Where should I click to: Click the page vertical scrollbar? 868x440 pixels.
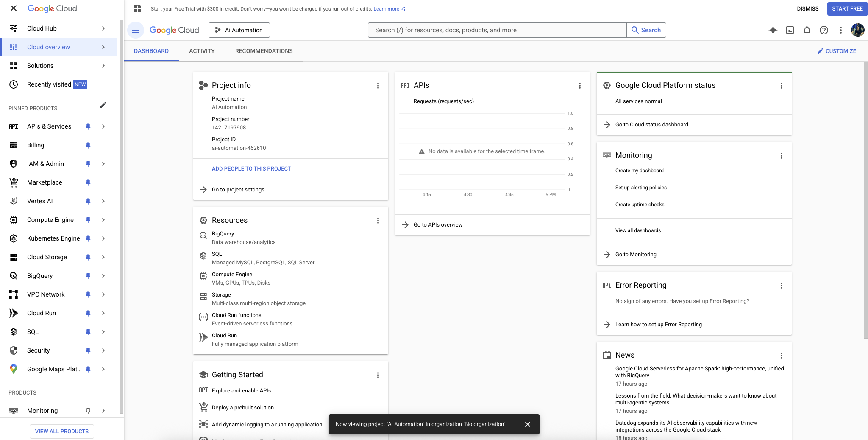point(865,199)
